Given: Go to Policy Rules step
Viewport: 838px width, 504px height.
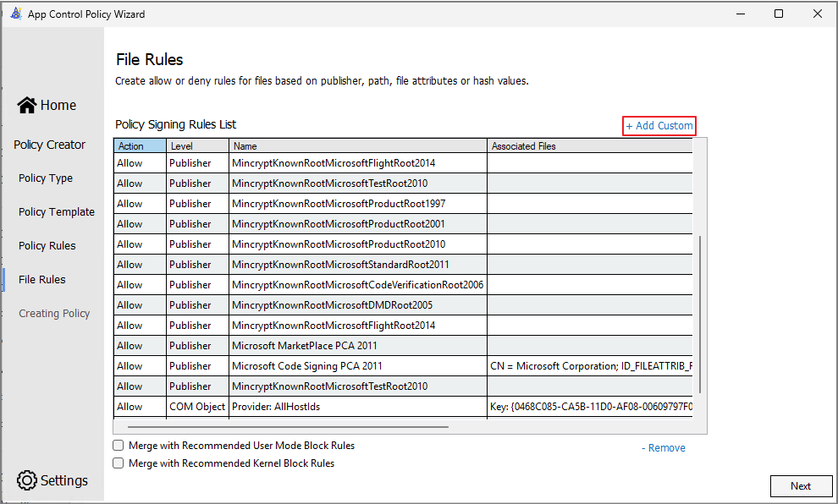Looking at the screenshot, I should (x=47, y=245).
